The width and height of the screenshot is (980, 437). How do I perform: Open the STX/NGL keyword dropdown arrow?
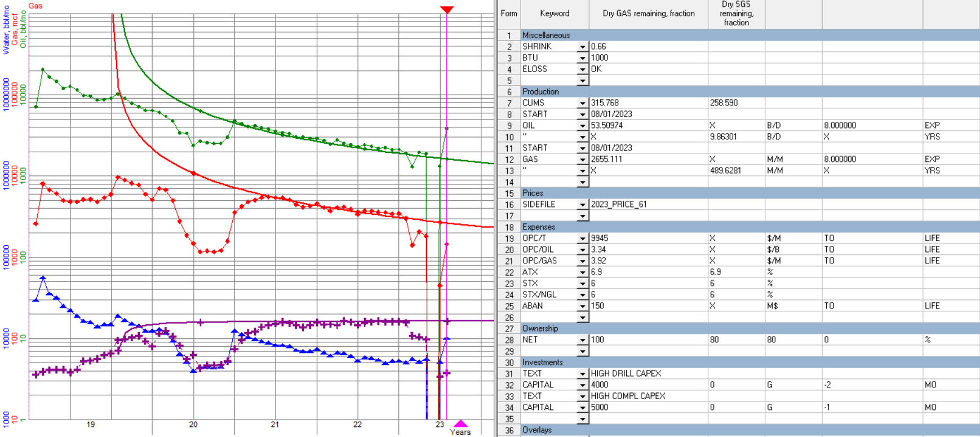click(x=583, y=295)
